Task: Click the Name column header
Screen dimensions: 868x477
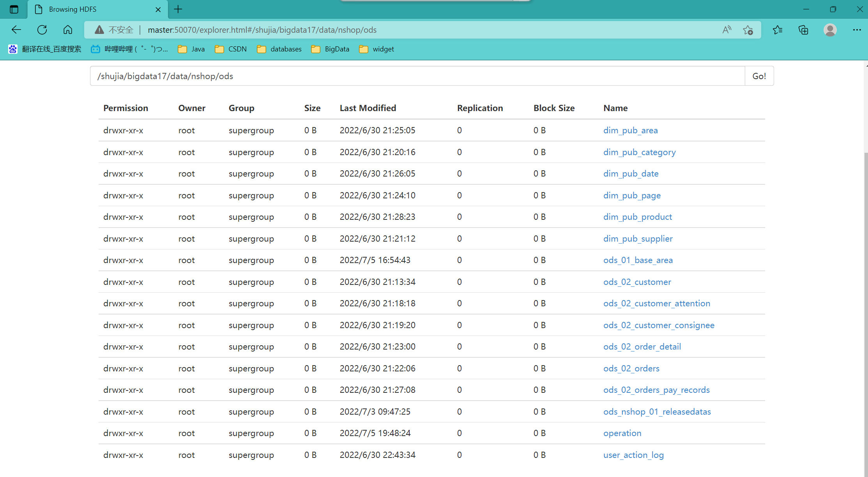Action: coord(615,108)
